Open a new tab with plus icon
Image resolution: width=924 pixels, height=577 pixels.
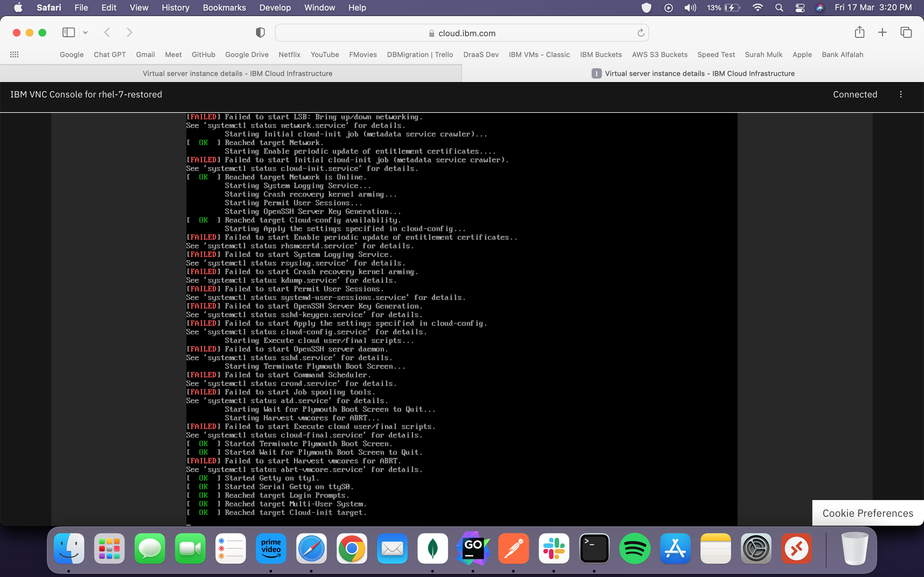click(882, 32)
